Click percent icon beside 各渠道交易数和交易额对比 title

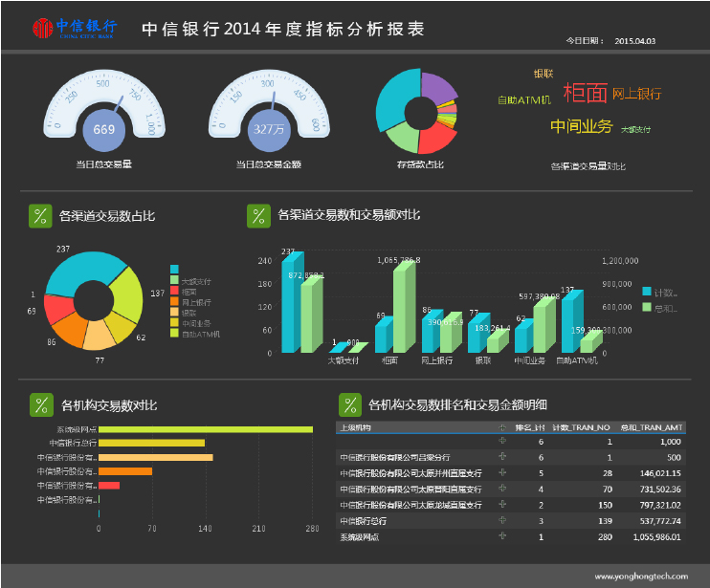(x=258, y=216)
